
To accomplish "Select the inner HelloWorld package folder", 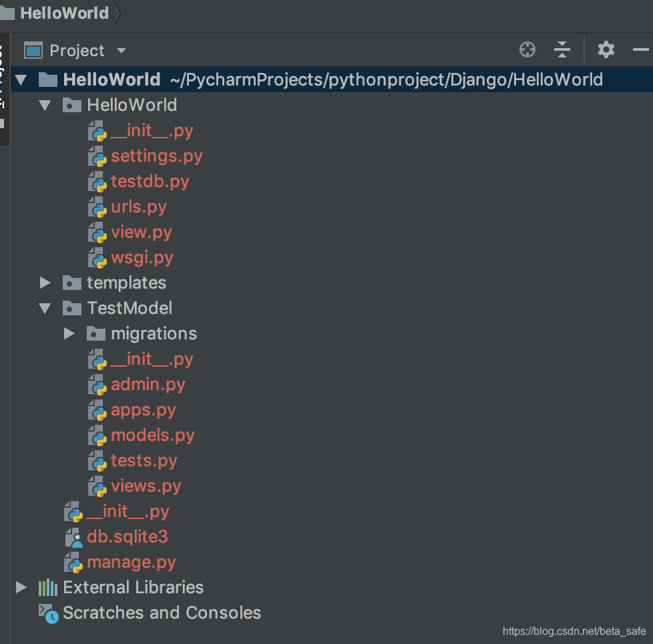I will 132,105.
